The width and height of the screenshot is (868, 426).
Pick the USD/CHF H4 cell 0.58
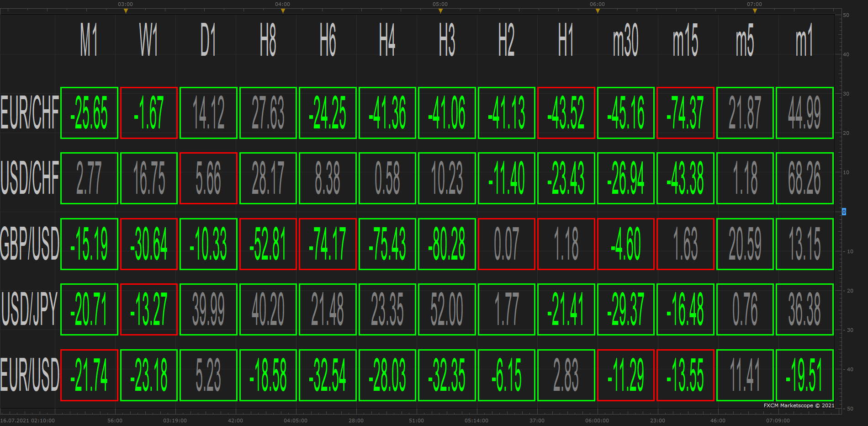(x=387, y=178)
